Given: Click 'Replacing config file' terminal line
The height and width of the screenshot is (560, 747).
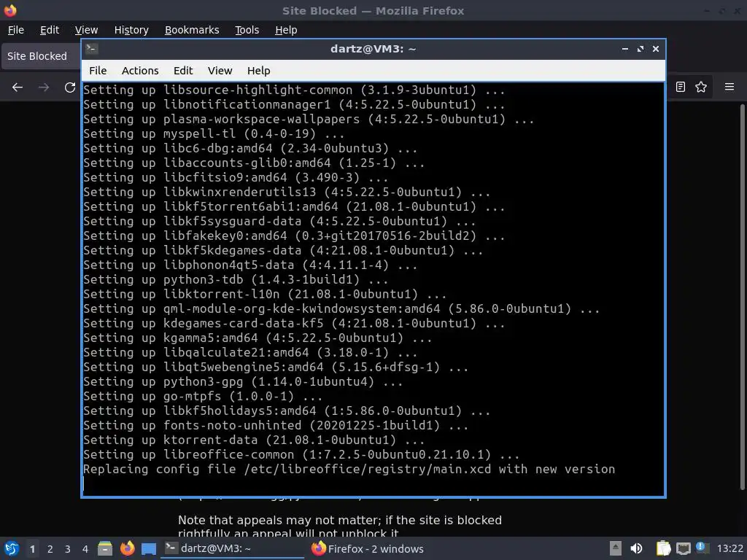Looking at the screenshot, I should click(349, 469).
